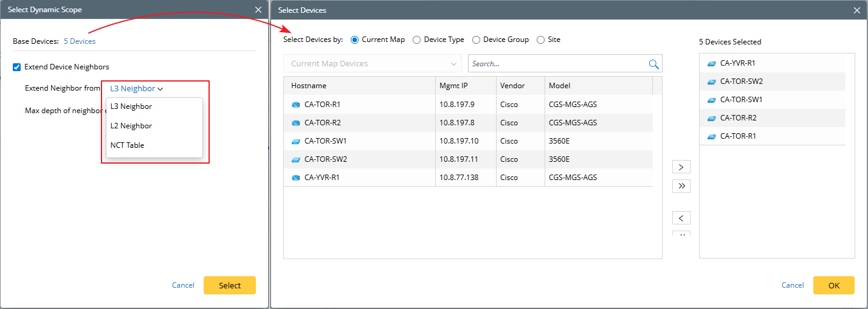The image size is (868, 309).
Task: Collapse the L3 Neighbor dropdown
Action: [x=137, y=89]
